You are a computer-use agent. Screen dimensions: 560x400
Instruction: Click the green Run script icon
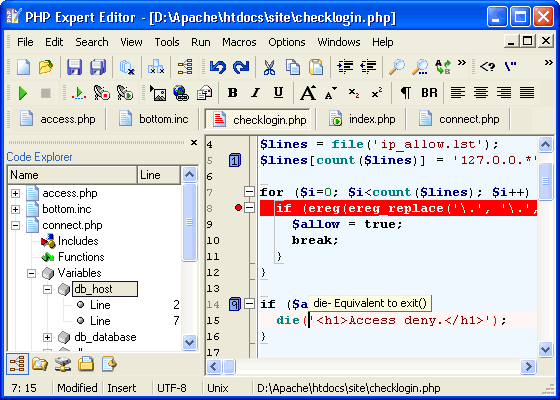click(x=23, y=93)
